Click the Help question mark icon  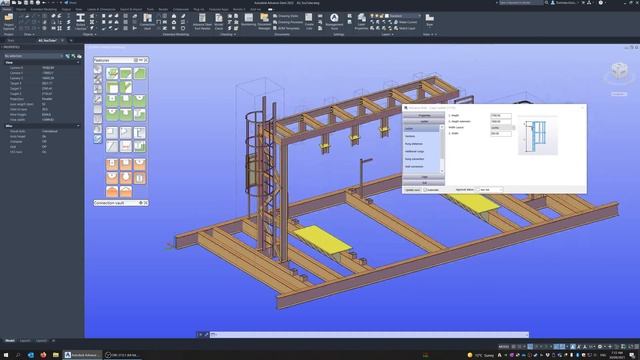[x=601, y=3]
